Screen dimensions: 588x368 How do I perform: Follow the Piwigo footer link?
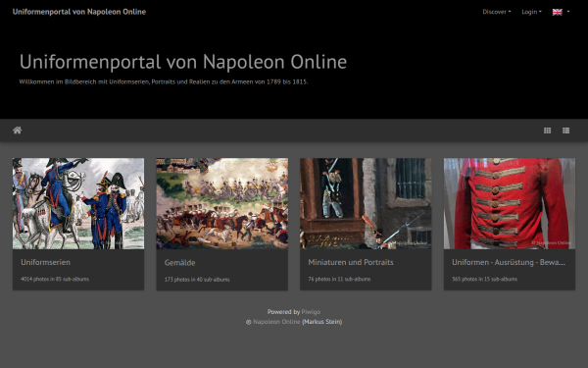[x=311, y=312]
